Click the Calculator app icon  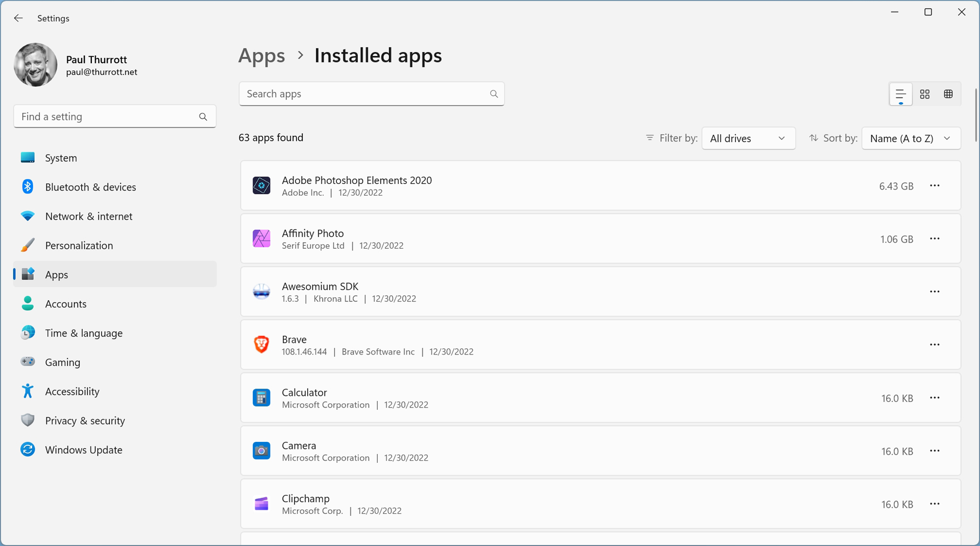(x=261, y=398)
